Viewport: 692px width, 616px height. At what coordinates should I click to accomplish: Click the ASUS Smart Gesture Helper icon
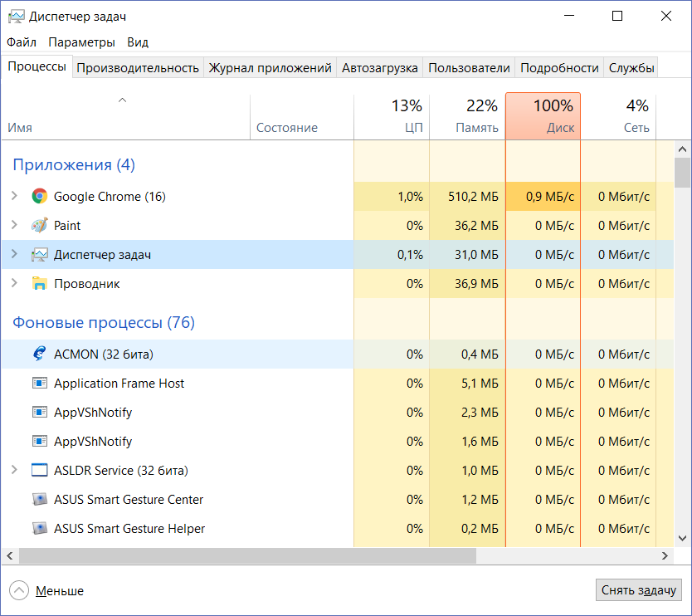[39, 528]
